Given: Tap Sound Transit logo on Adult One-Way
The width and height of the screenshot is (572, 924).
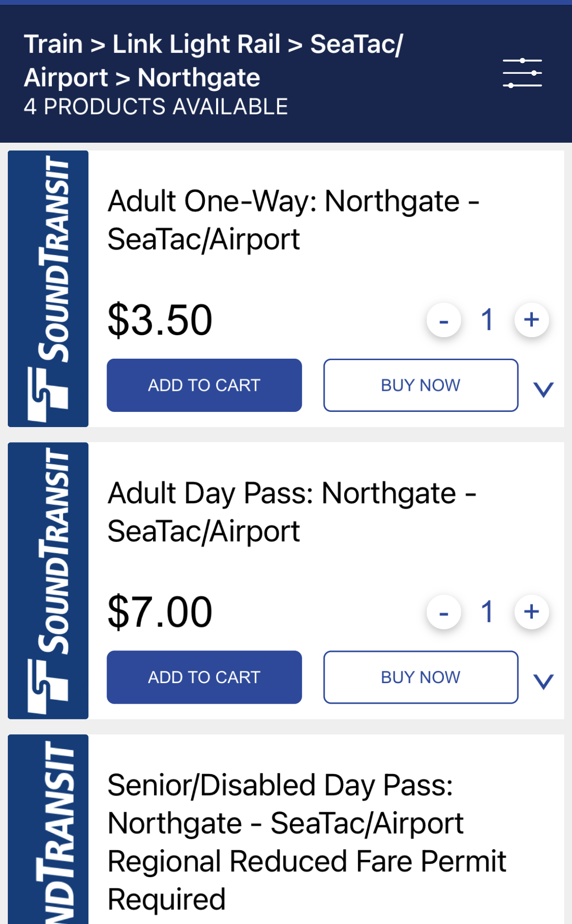Looking at the screenshot, I should click(x=48, y=288).
